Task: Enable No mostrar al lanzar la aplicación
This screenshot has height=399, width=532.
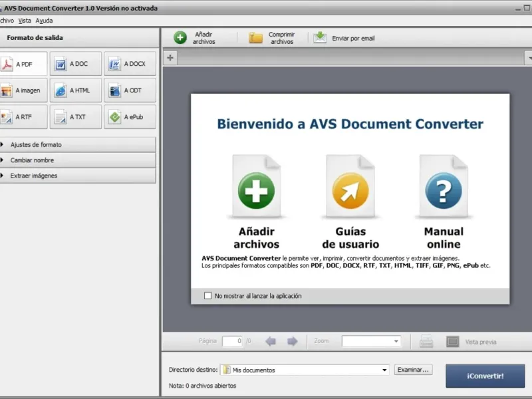Action: [207, 296]
